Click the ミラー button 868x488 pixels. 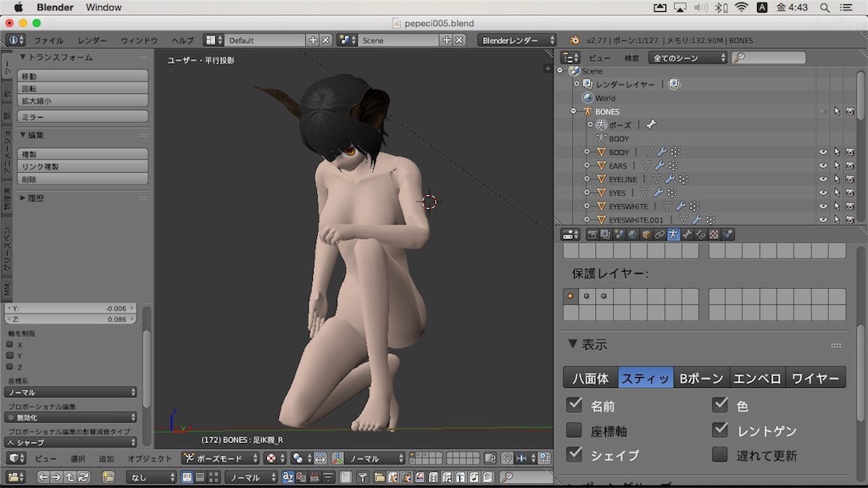coord(82,117)
